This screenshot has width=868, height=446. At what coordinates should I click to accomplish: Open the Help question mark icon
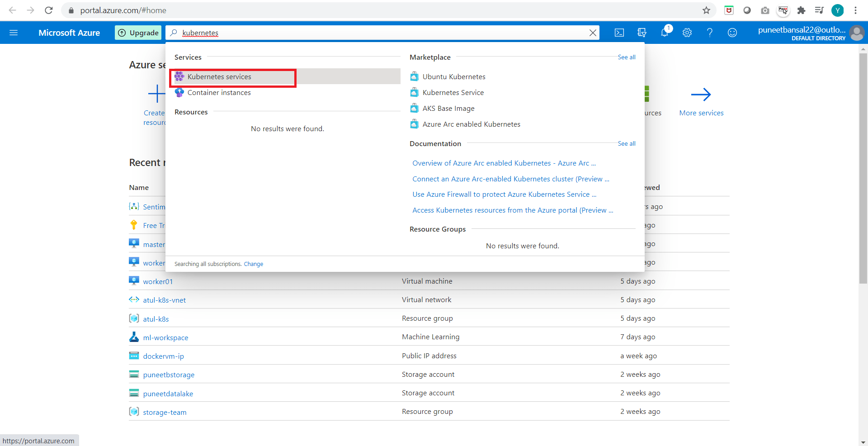tap(710, 33)
